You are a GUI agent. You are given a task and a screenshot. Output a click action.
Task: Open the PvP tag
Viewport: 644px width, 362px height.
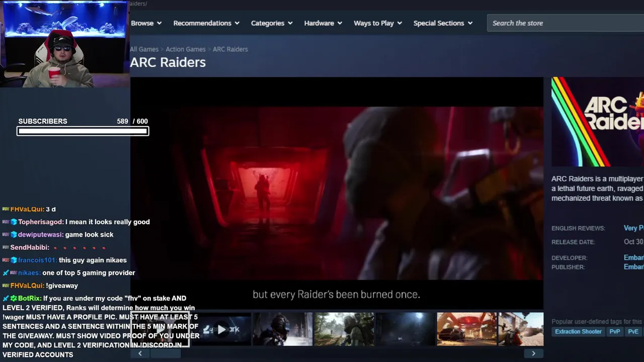pos(614,332)
